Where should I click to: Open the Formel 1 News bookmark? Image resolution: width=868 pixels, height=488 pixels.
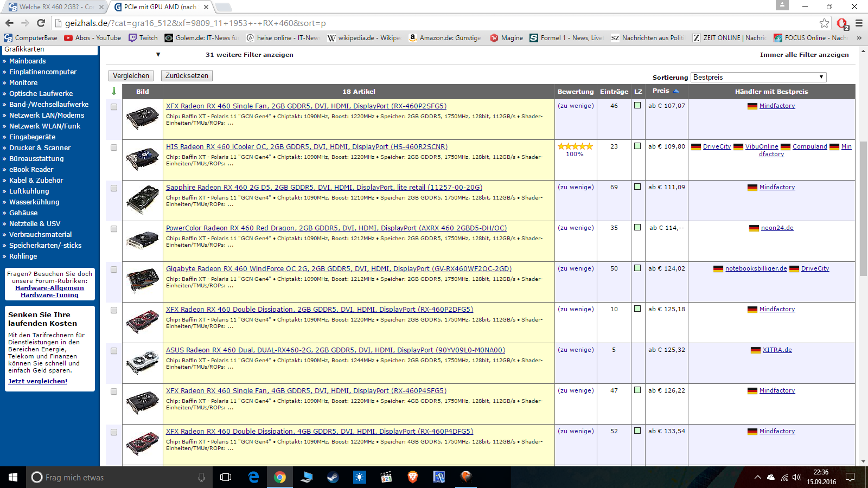coord(566,38)
